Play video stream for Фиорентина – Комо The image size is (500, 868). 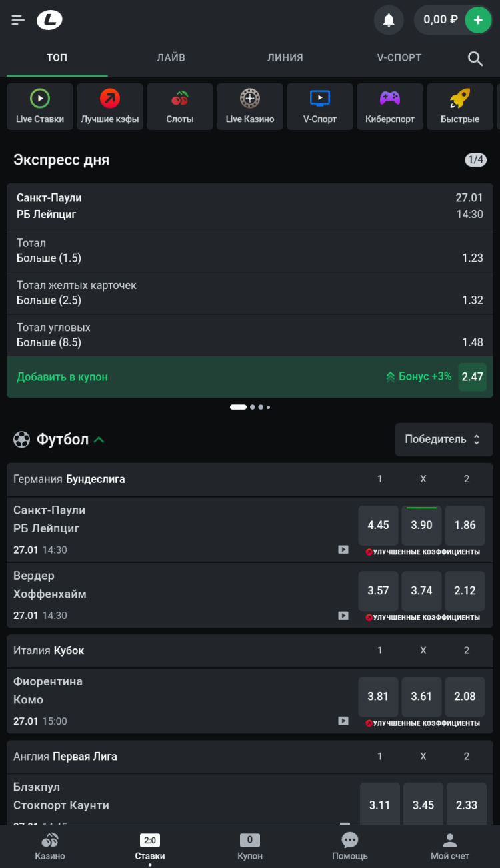343,721
